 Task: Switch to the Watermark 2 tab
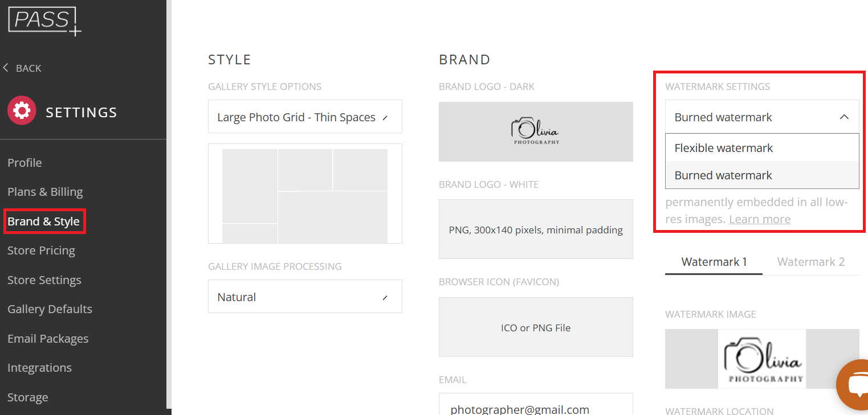810,262
